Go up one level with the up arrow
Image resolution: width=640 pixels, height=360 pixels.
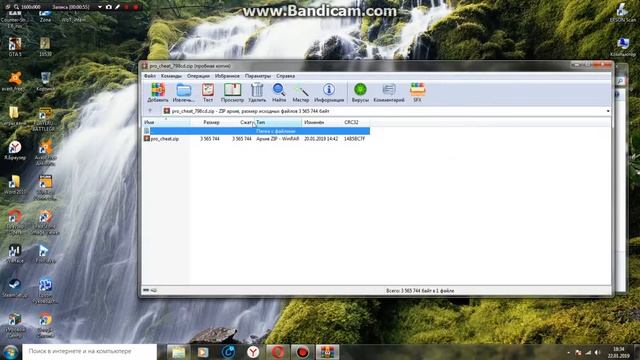pos(150,111)
